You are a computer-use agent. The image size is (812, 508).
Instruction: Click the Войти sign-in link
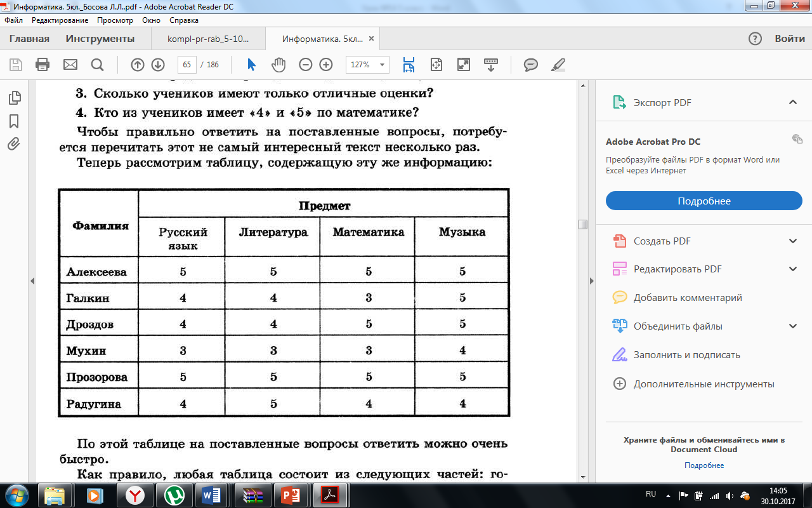pyautogui.click(x=790, y=39)
